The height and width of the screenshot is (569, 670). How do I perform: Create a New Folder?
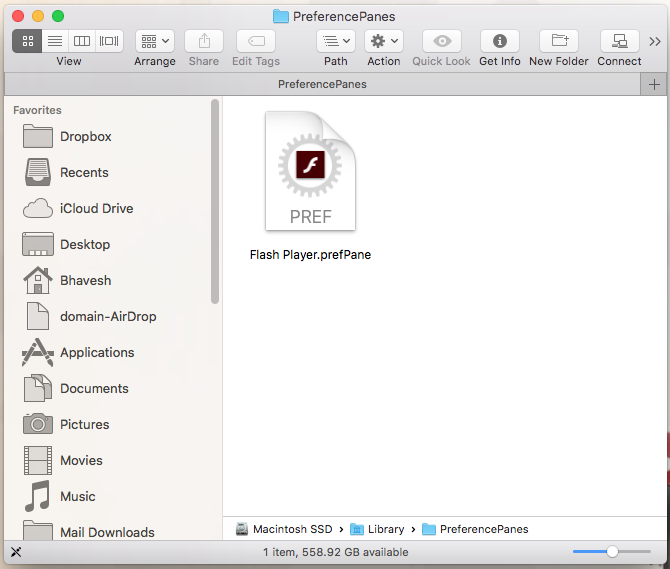(559, 41)
